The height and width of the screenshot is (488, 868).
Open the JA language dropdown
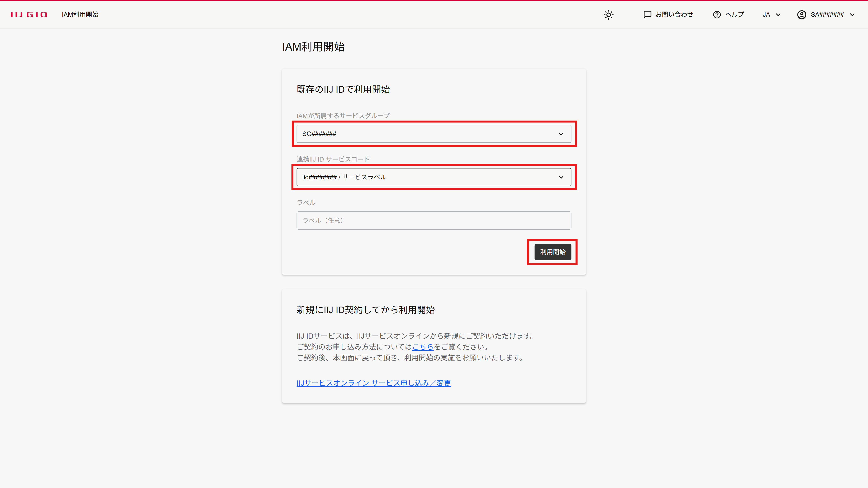click(772, 14)
